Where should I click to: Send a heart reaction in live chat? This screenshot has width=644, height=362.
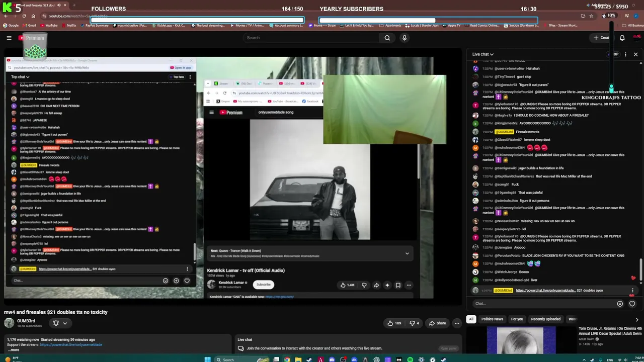point(632,304)
